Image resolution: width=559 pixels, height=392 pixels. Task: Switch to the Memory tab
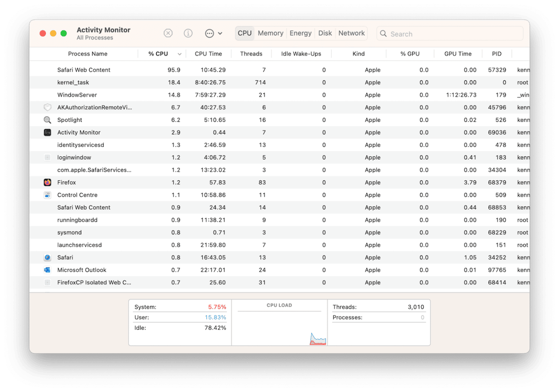click(270, 33)
